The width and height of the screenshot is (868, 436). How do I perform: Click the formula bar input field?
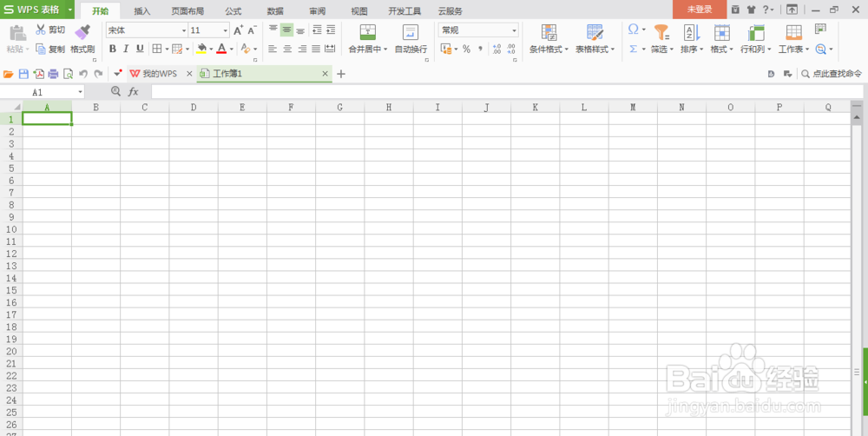(507, 92)
